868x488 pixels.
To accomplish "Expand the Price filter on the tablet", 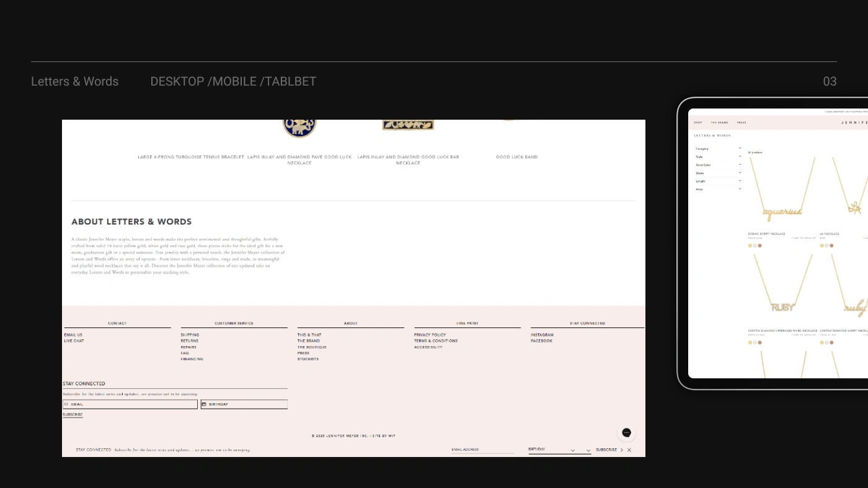I will tap(718, 189).
